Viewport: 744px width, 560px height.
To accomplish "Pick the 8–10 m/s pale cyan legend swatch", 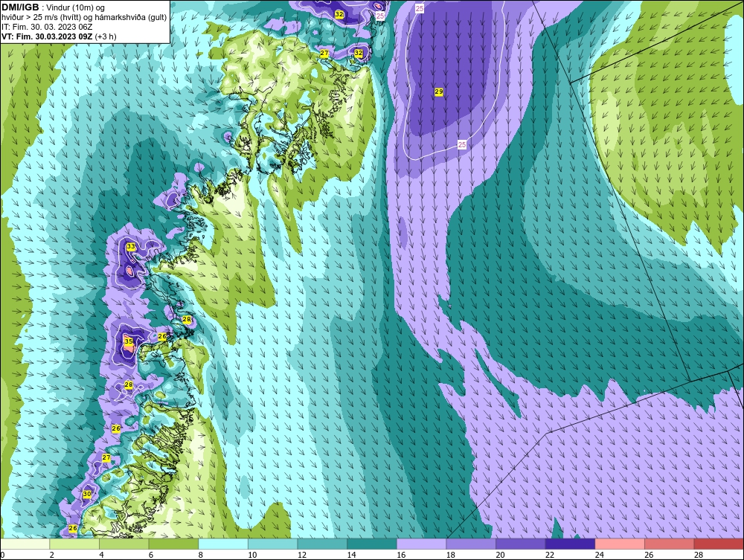I will pos(223,544).
